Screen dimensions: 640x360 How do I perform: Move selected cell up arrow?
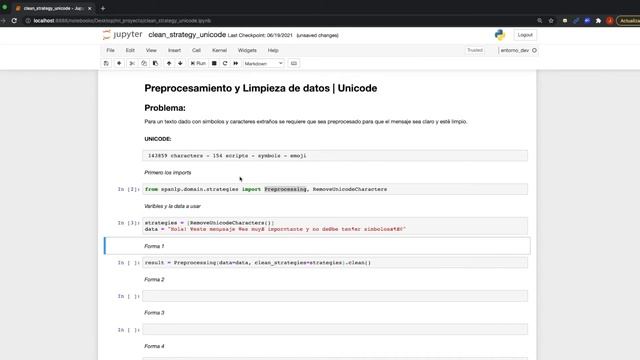(x=169, y=63)
